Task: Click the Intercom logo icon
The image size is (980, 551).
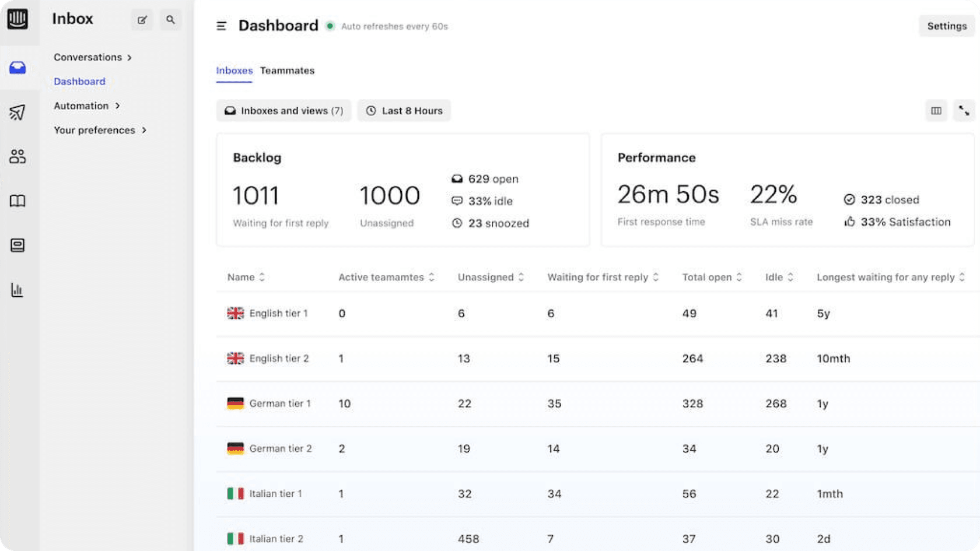Action: 17,19
